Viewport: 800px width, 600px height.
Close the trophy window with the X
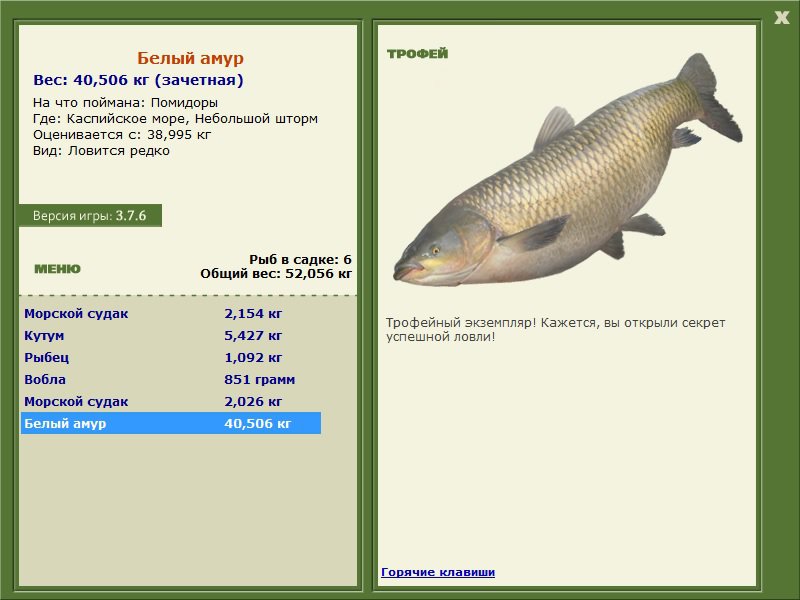tap(781, 18)
